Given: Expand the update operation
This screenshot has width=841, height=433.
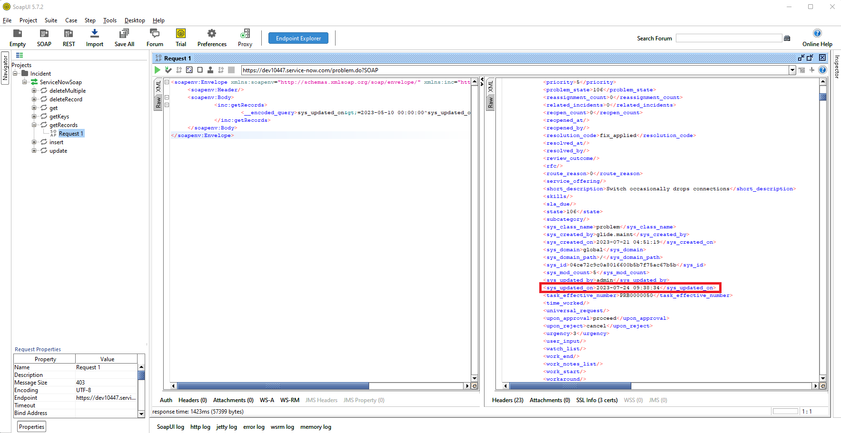Looking at the screenshot, I should (x=34, y=151).
